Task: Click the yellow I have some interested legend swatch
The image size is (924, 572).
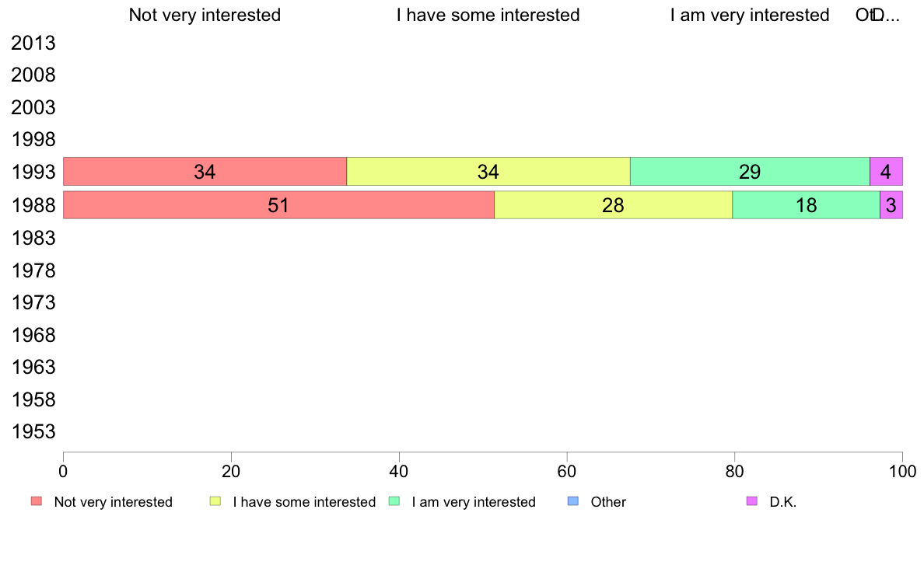Action: [x=215, y=501]
